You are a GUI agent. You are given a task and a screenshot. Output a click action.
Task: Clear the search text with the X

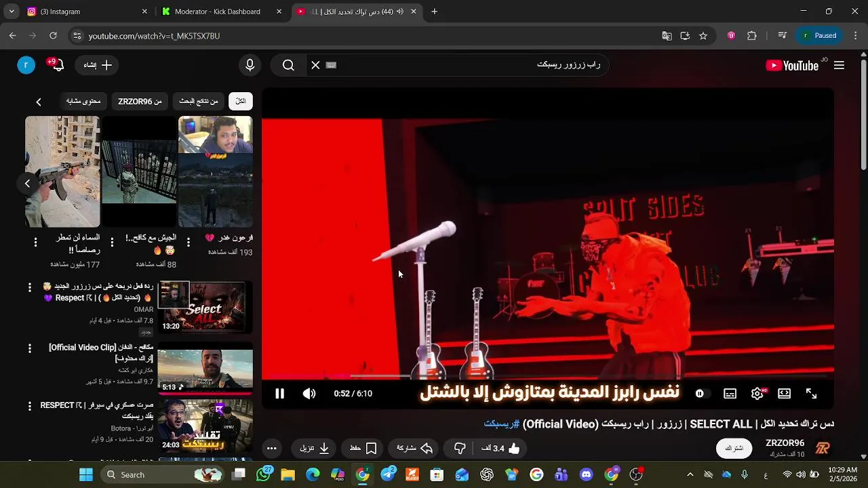pos(315,65)
